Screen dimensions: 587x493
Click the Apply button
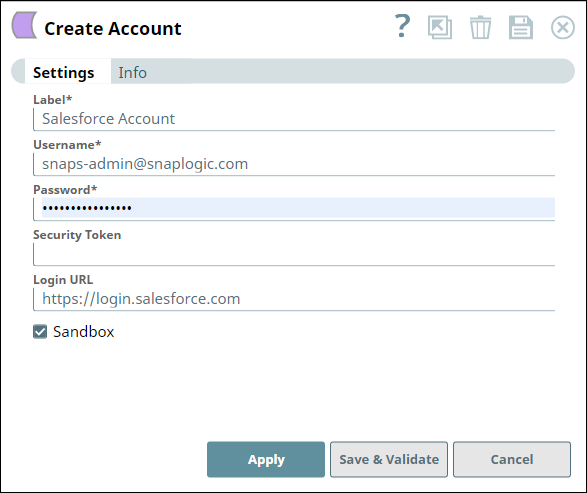[266, 459]
